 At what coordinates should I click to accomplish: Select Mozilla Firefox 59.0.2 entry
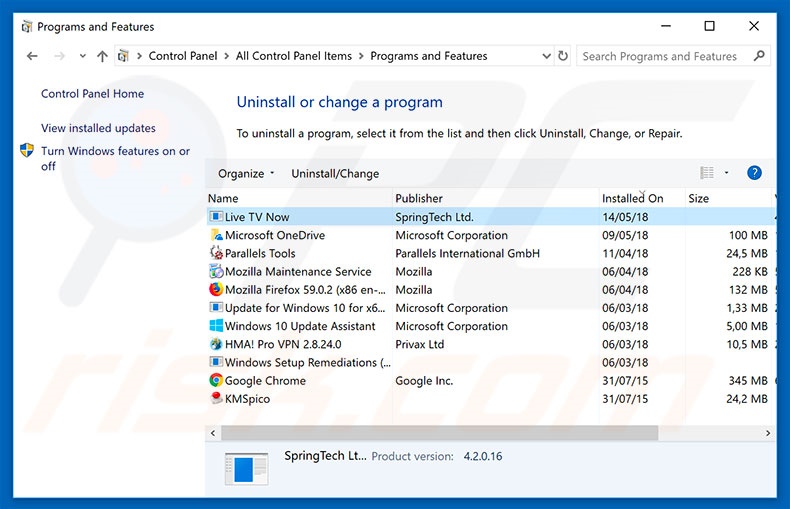point(305,290)
